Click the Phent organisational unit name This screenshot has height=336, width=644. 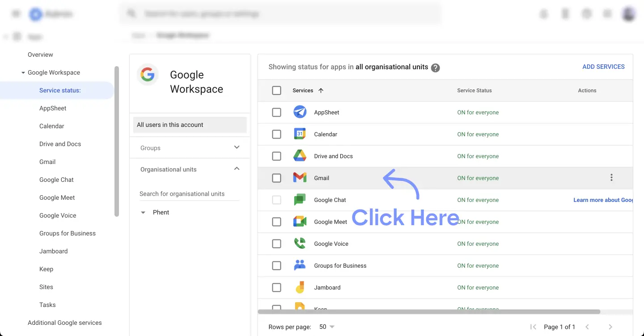click(161, 212)
